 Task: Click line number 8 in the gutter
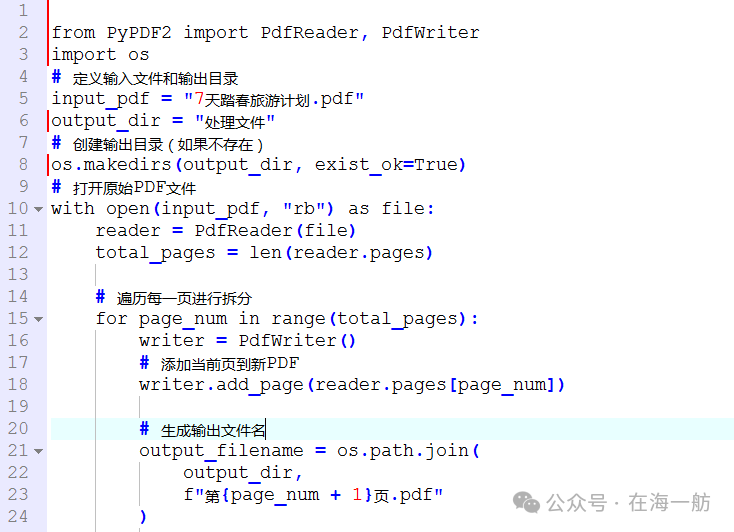[24, 165]
